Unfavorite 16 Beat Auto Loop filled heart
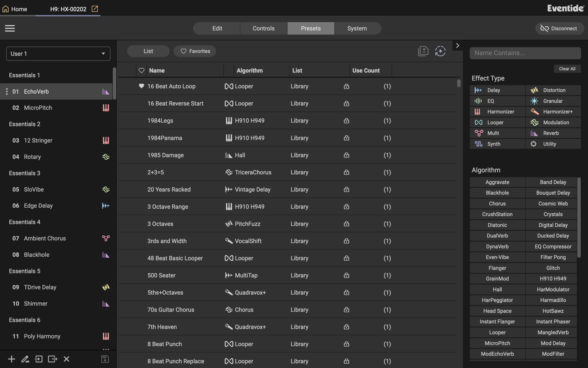 141,86
